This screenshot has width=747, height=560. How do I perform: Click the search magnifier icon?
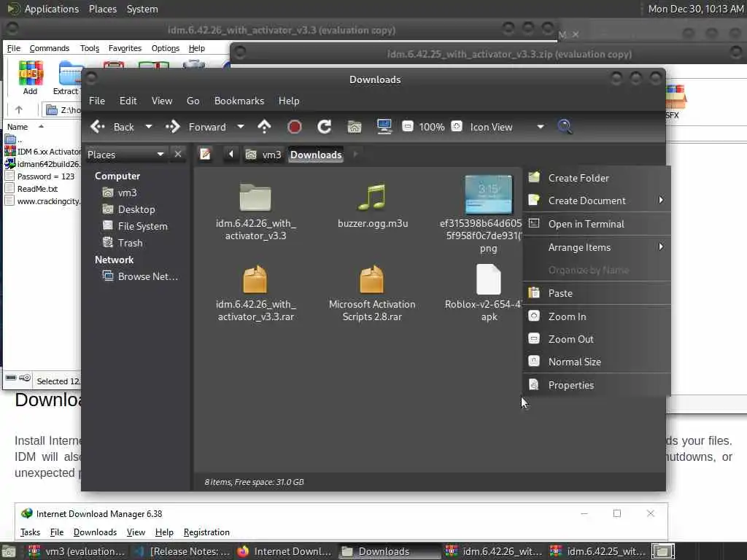click(x=565, y=127)
